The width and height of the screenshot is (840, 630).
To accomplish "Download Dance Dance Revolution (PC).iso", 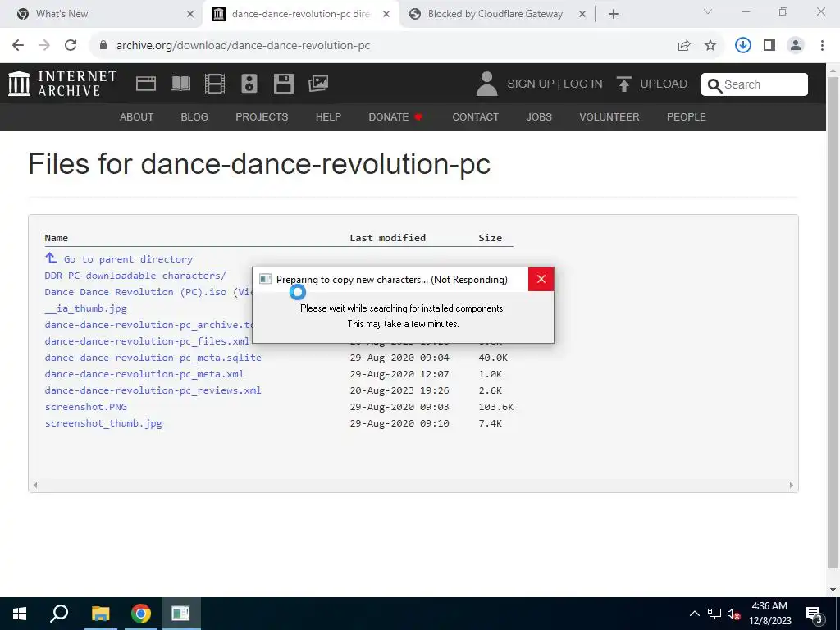I will [x=135, y=292].
